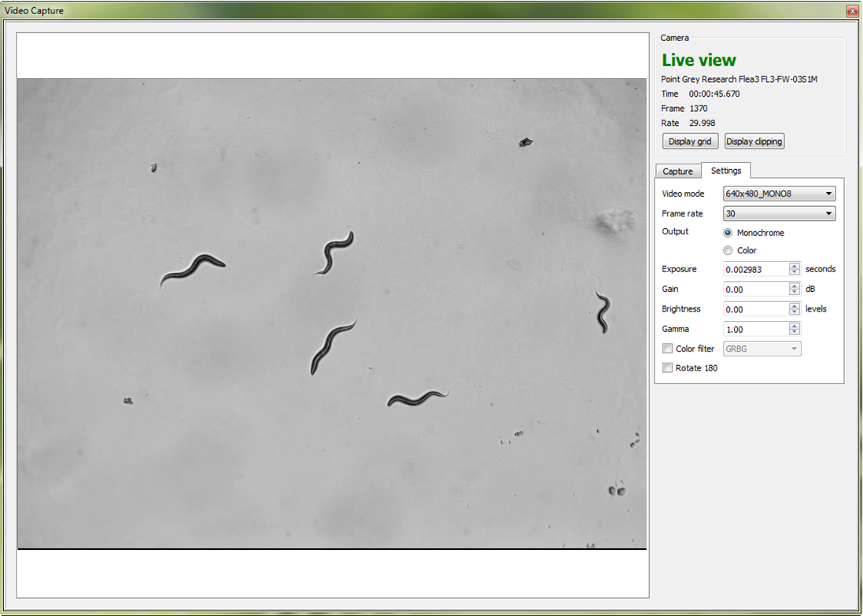
Task: Close the Video Capture window
Action: [x=852, y=10]
